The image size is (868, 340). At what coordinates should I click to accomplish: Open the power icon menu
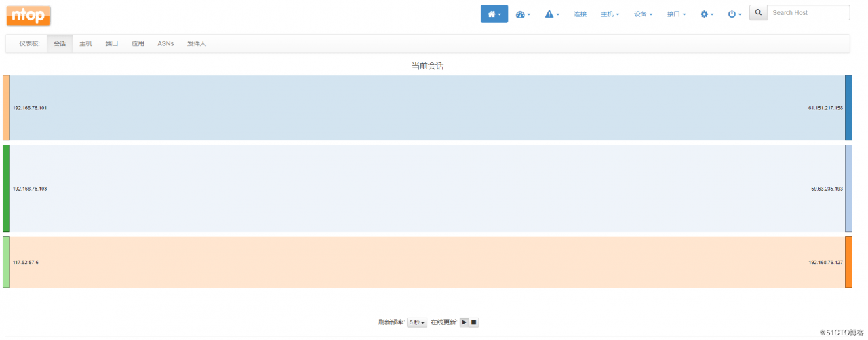(734, 14)
